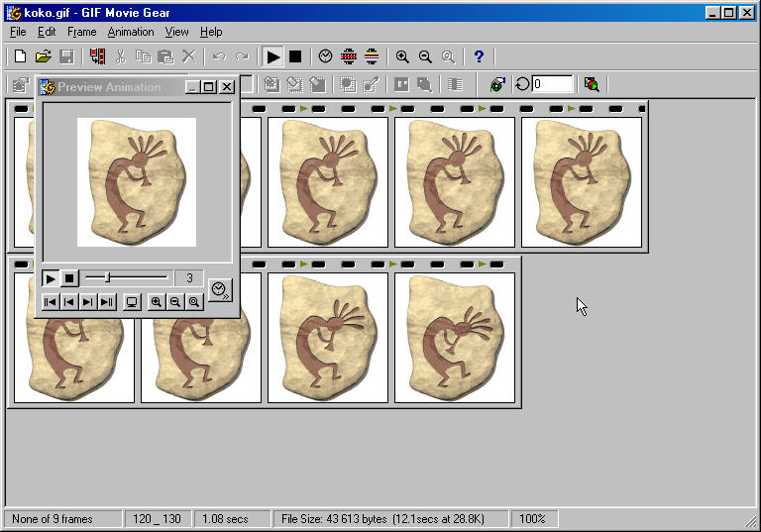Click the Zoom Out magnifier in main toolbar
This screenshot has width=761, height=532.
point(425,57)
